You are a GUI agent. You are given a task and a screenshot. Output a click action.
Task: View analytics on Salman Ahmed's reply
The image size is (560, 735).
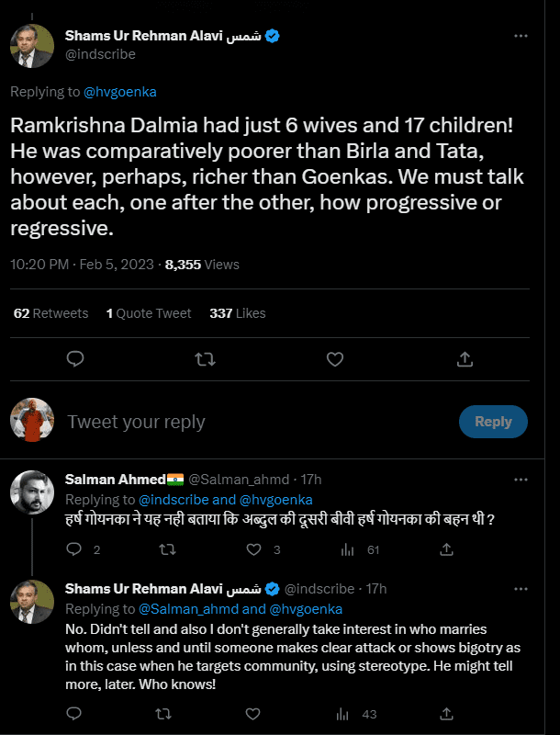[x=348, y=549]
